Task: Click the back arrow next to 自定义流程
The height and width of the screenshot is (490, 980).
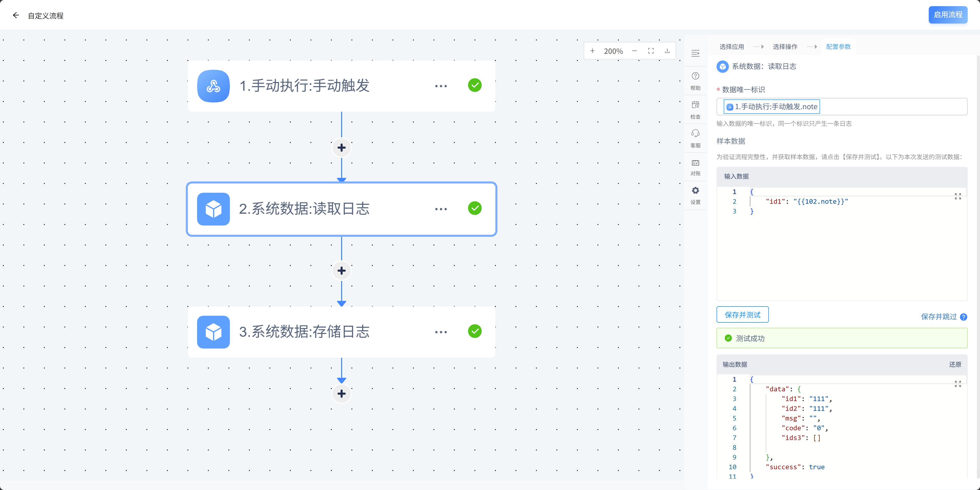Action: point(16,15)
